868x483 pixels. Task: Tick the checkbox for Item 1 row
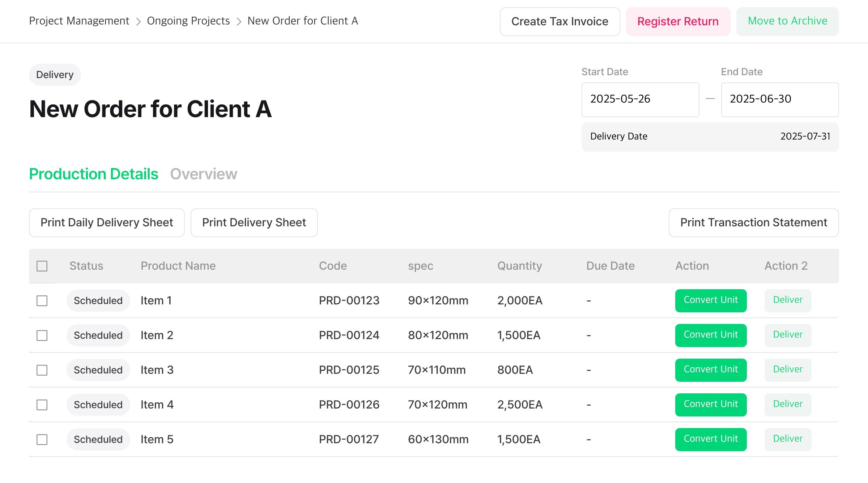[x=42, y=301]
